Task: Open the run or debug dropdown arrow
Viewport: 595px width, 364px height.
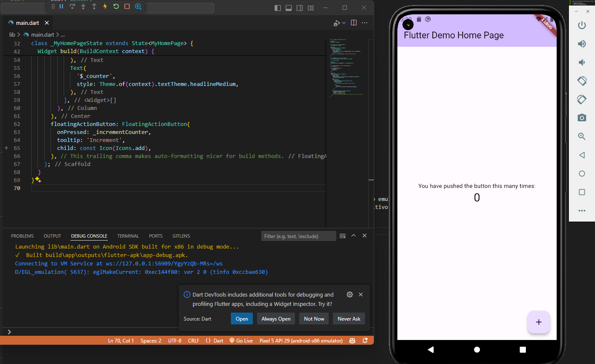Action: 344,23
